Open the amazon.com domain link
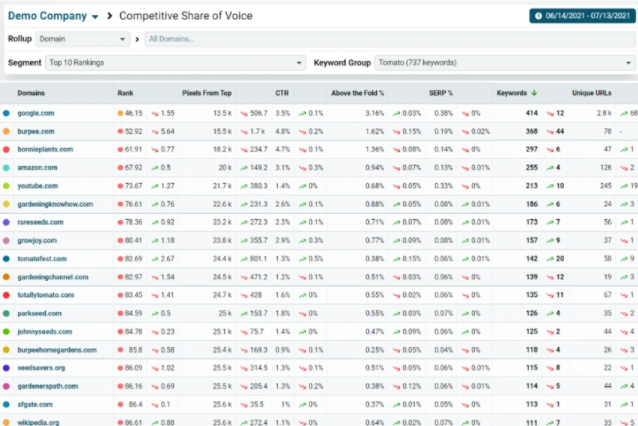Screen dimensions: 638x426 (x=37, y=168)
